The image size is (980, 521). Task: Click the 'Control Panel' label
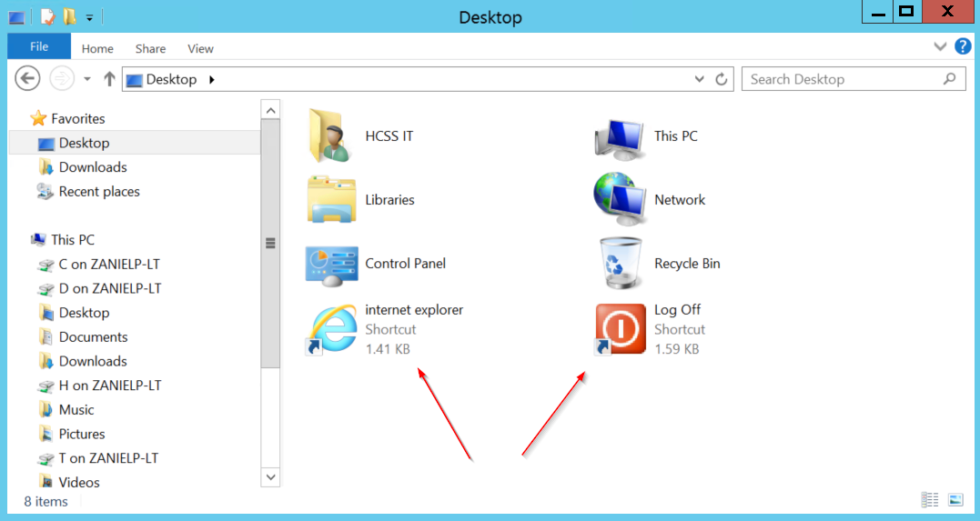[405, 264]
